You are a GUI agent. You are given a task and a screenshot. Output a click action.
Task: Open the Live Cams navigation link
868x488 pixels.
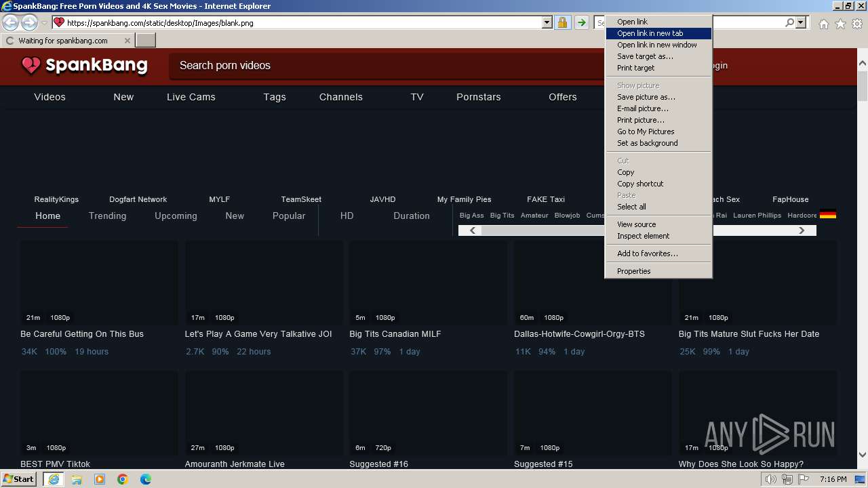(x=191, y=97)
